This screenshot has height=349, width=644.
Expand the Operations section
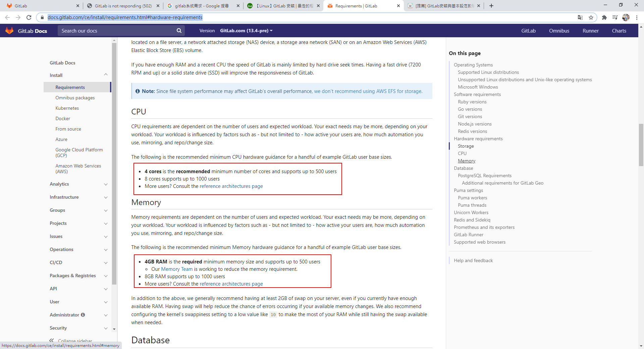[x=106, y=250]
